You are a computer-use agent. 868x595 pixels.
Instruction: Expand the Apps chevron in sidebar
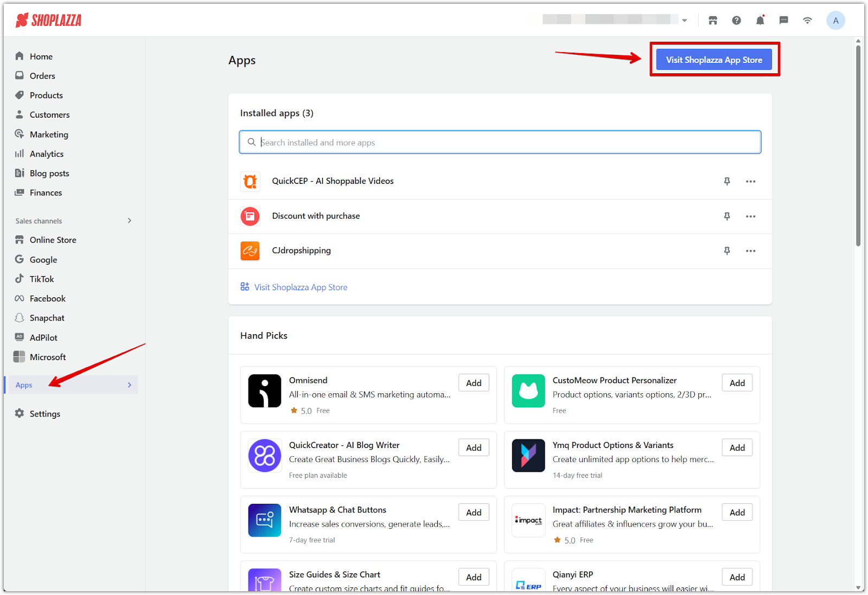pos(130,385)
